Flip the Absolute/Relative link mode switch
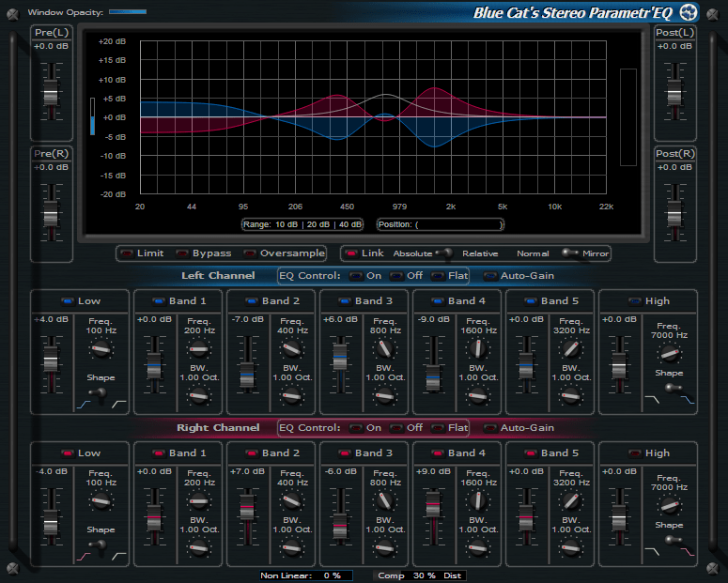 (x=445, y=253)
